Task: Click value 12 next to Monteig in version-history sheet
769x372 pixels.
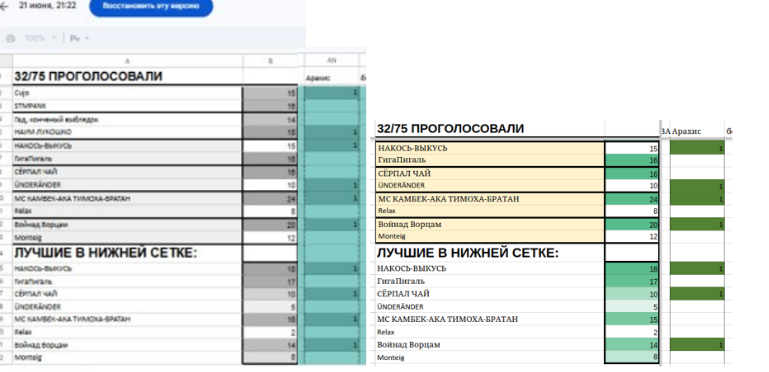Action: tap(270, 238)
